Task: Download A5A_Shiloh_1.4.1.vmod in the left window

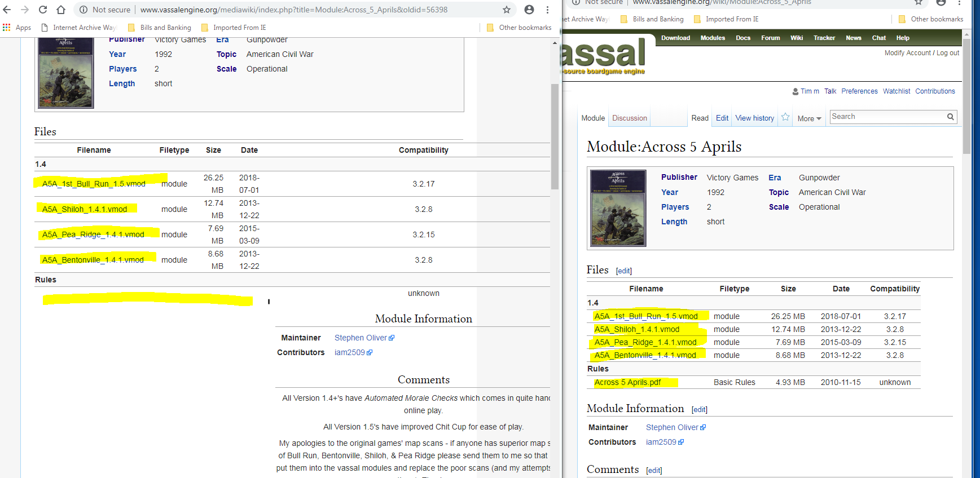Action: coord(85,209)
